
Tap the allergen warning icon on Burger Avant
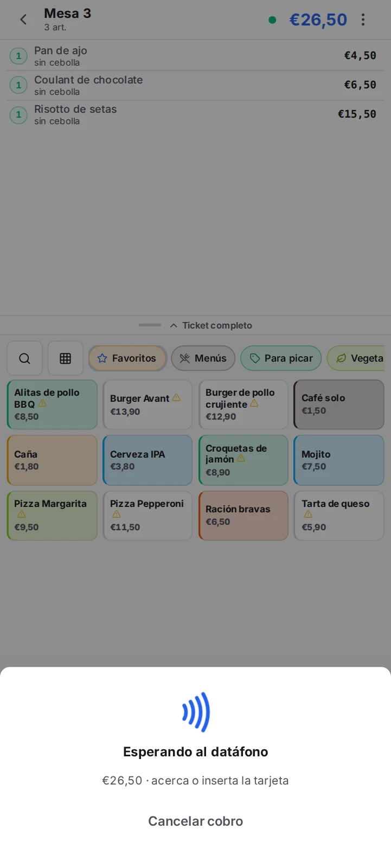pyautogui.click(x=176, y=398)
